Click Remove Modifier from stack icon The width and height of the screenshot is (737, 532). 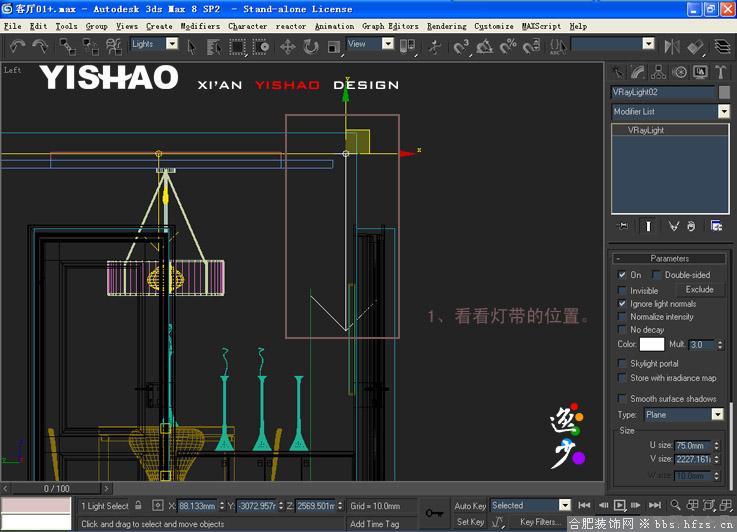tap(690, 226)
